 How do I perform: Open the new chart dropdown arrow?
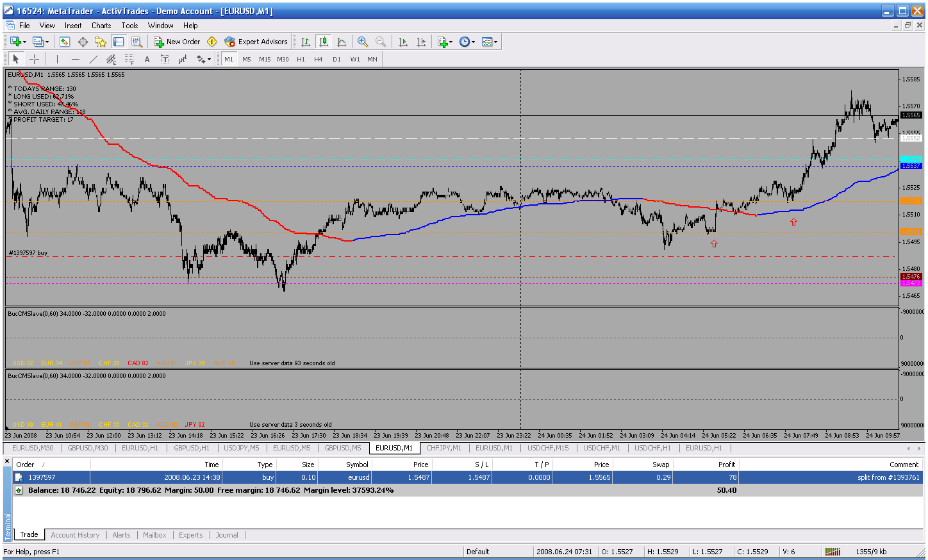(x=24, y=42)
